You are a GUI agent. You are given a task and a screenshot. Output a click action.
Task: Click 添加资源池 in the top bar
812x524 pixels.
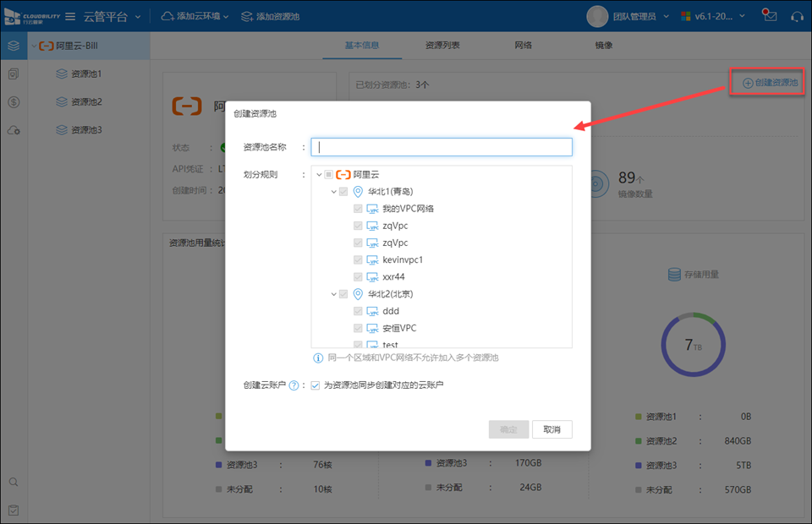pos(271,17)
